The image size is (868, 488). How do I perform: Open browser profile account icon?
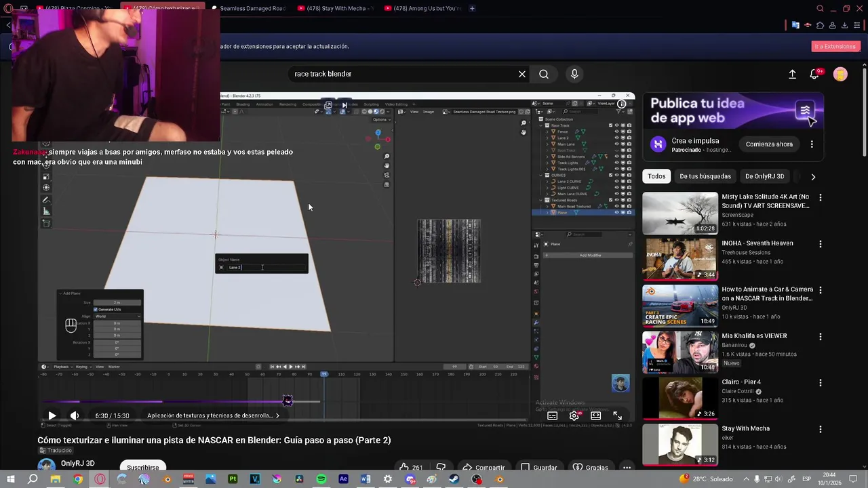tap(833, 25)
